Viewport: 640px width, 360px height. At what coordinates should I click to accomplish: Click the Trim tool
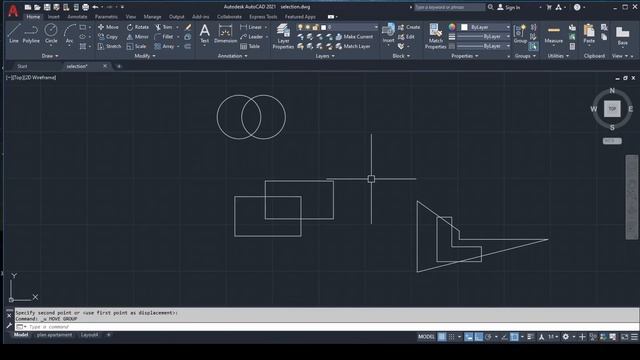164,27
